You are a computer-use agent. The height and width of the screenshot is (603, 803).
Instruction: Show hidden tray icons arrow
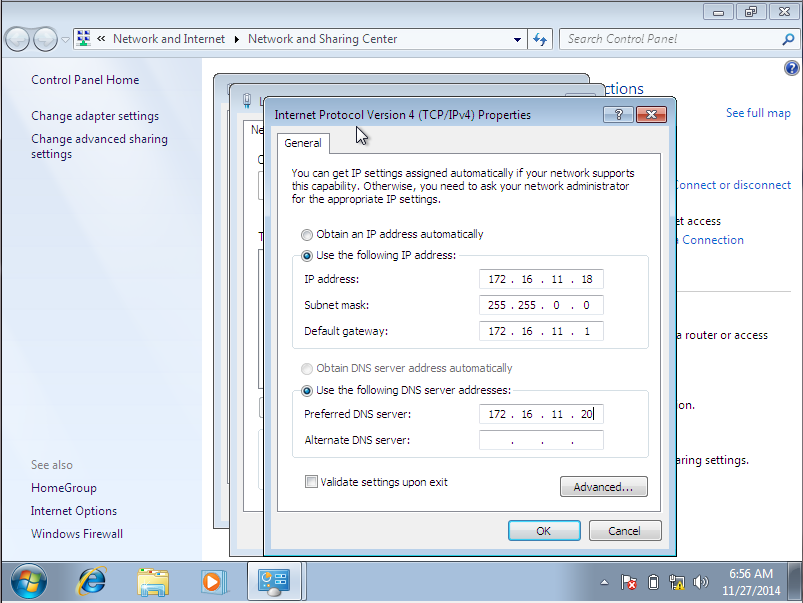click(x=604, y=583)
